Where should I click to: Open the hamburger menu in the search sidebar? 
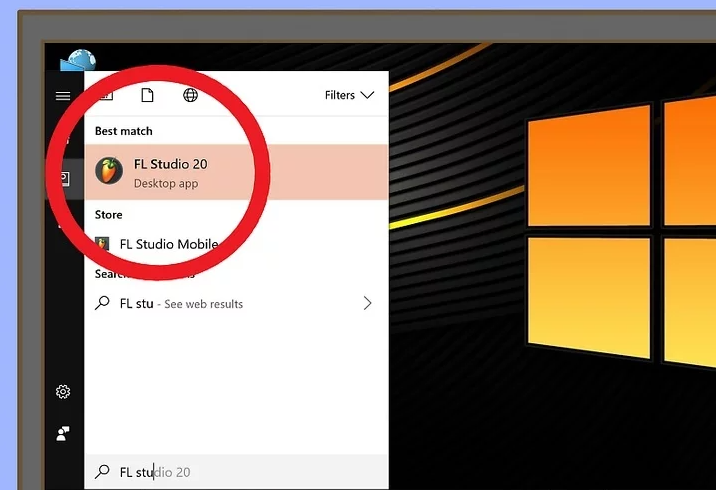click(63, 96)
